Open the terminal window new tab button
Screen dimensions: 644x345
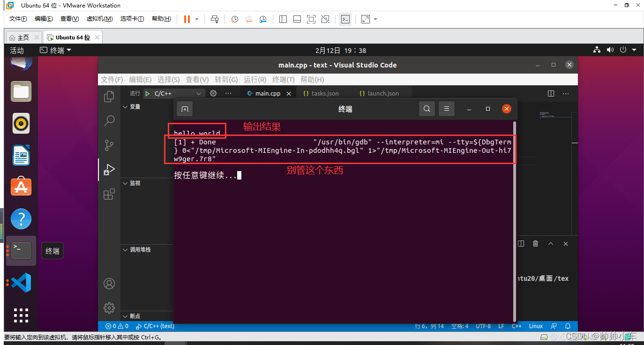(x=185, y=109)
